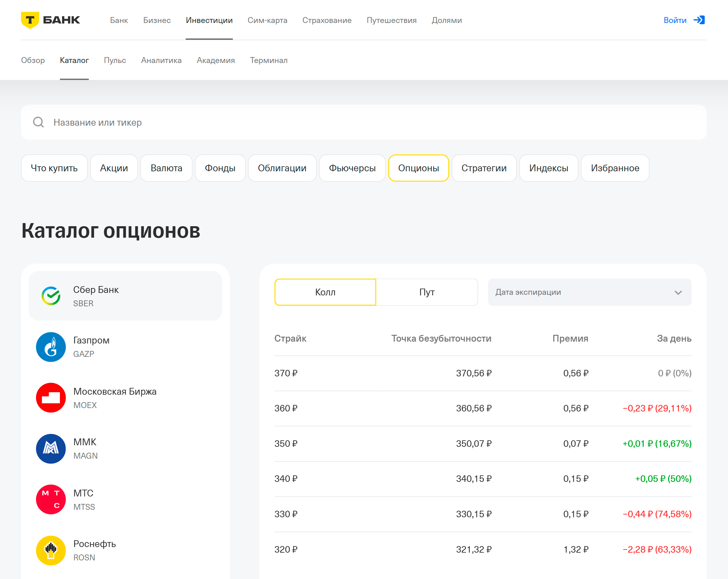Screen dimensions: 728x579
Task: Open the Банк top menu
Action: (119, 20)
